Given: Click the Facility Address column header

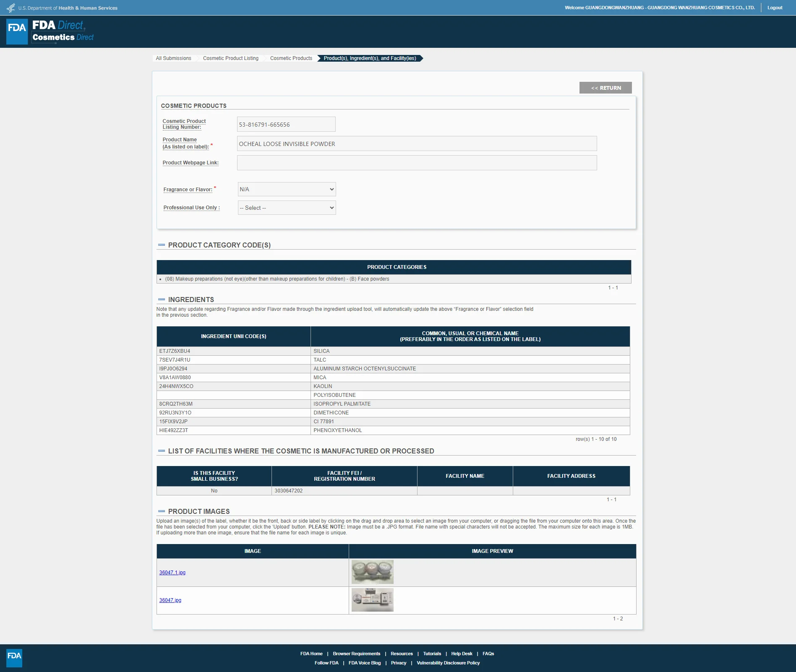Looking at the screenshot, I should (x=571, y=476).
